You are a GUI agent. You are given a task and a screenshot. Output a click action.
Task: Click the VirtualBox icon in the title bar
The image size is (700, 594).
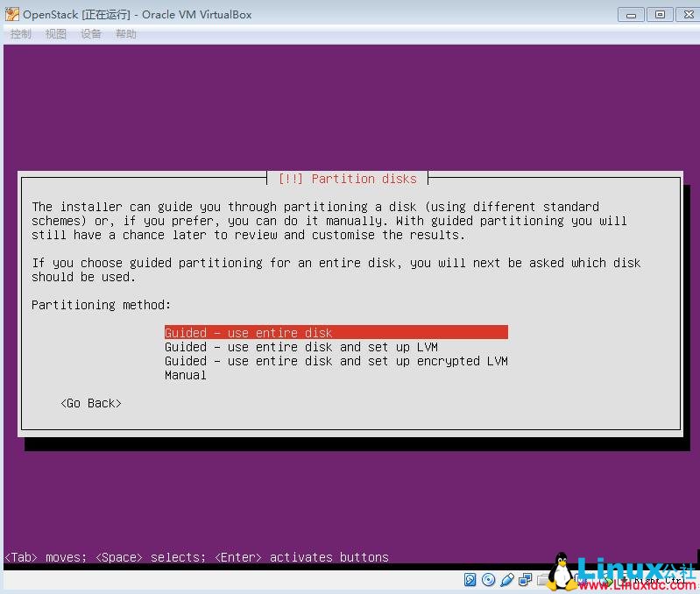coord(12,14)
